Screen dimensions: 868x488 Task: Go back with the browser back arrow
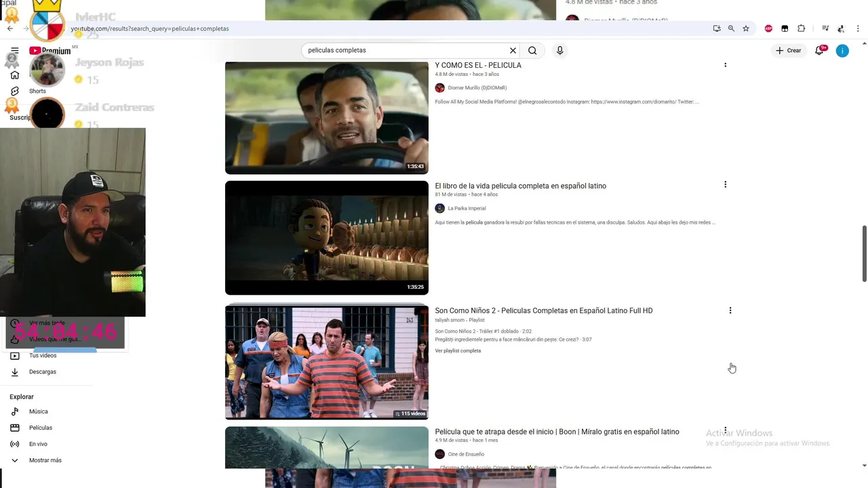pyautogui.click(x=9, y=28)
